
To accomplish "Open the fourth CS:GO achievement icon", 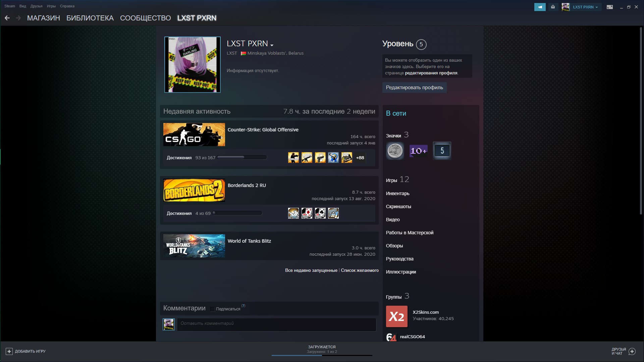I will click(x=333, y=158).
